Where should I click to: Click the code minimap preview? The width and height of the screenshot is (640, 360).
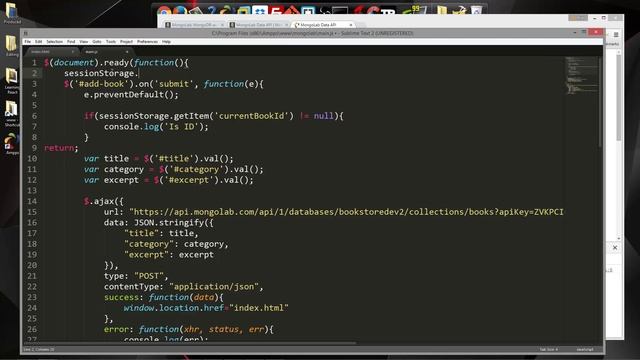pyautogui.click(x=581, y=76)
